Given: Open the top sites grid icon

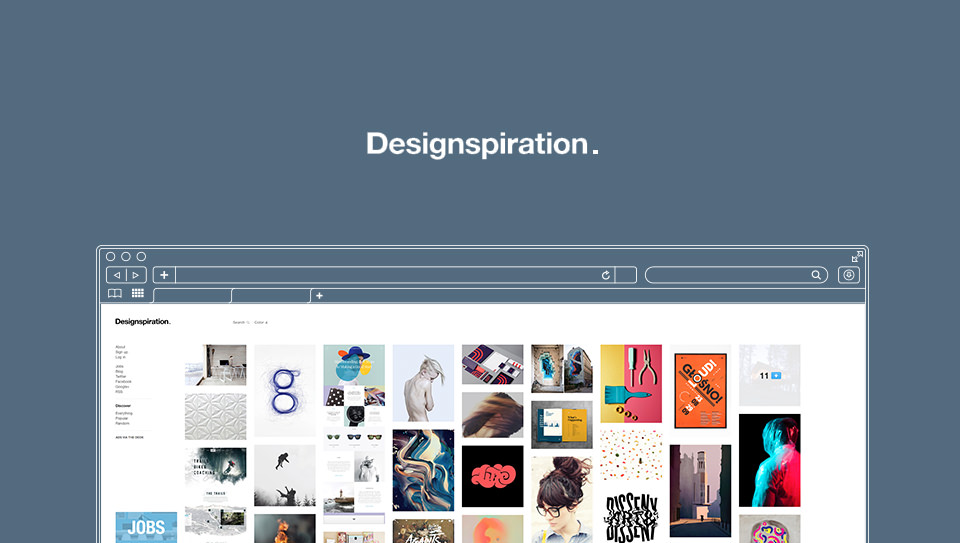Looking at the screenshot, I should pyautogui.click(x=138, y=293).
